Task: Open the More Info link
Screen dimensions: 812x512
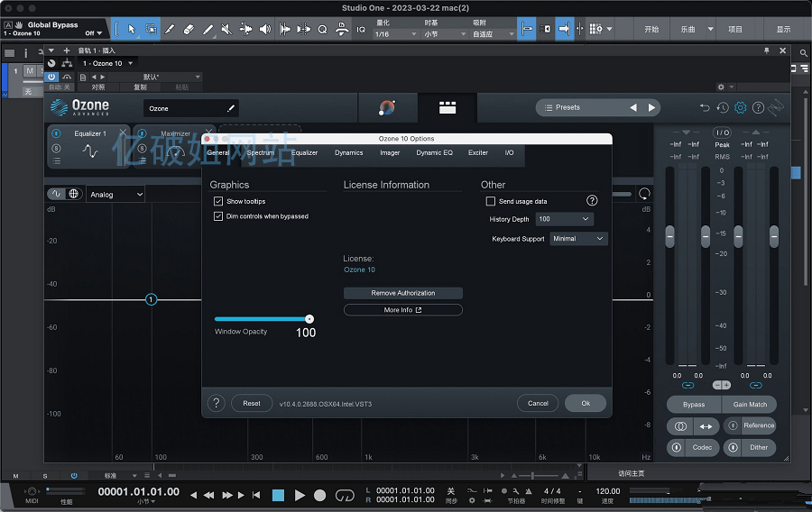Action: coord(403,310)
